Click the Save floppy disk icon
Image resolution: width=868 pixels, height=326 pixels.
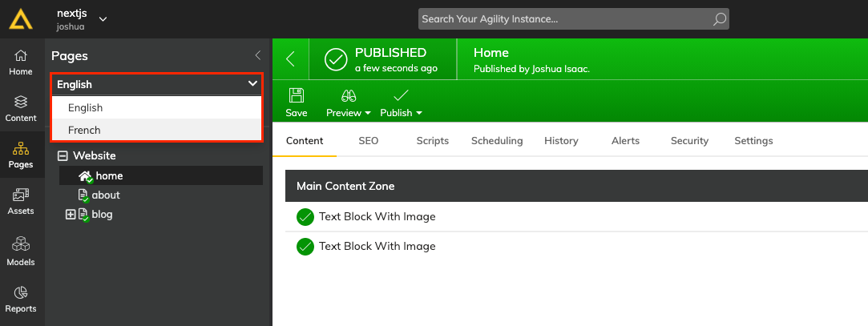pos(297,96)
